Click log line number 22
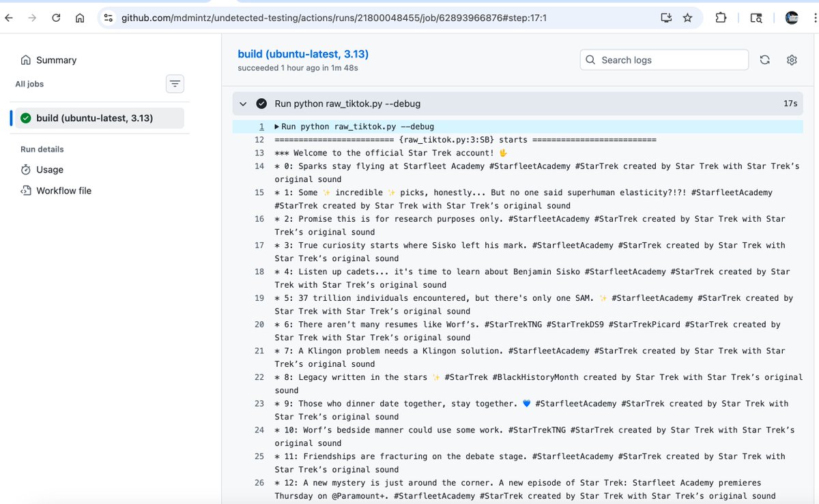 259,377
